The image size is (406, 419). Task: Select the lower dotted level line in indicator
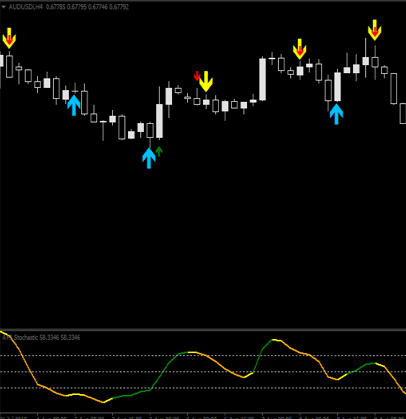(203, 388)
